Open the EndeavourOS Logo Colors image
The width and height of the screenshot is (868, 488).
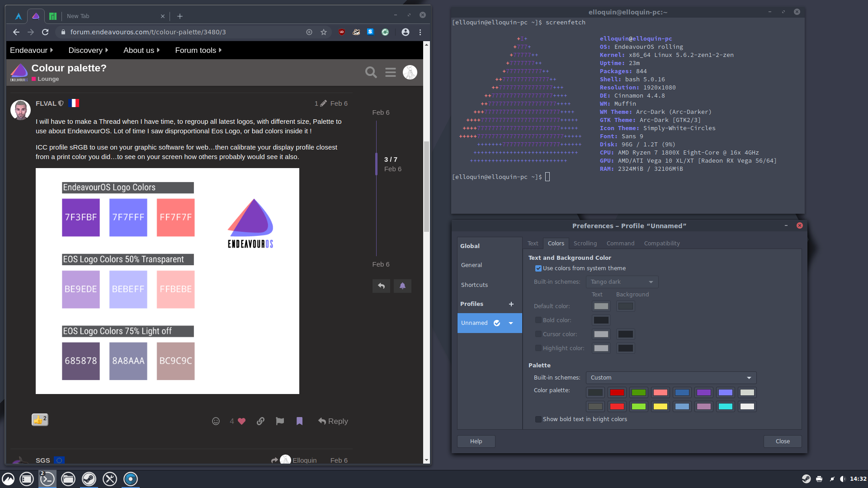167,281
